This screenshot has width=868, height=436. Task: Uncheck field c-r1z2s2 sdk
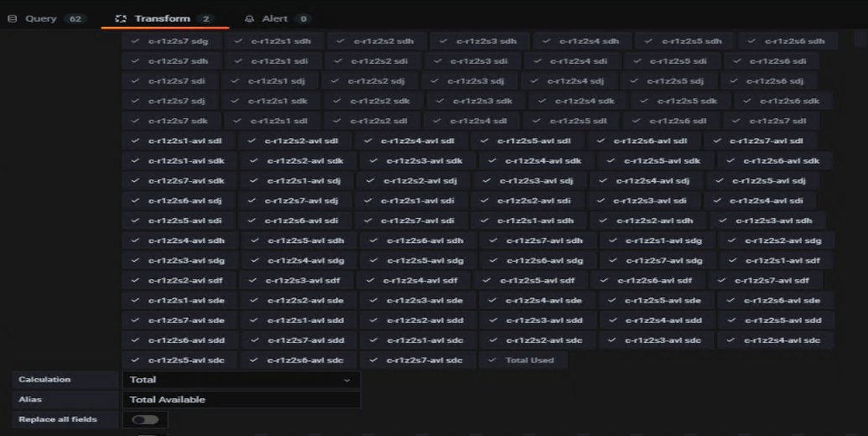pos(374,101)
